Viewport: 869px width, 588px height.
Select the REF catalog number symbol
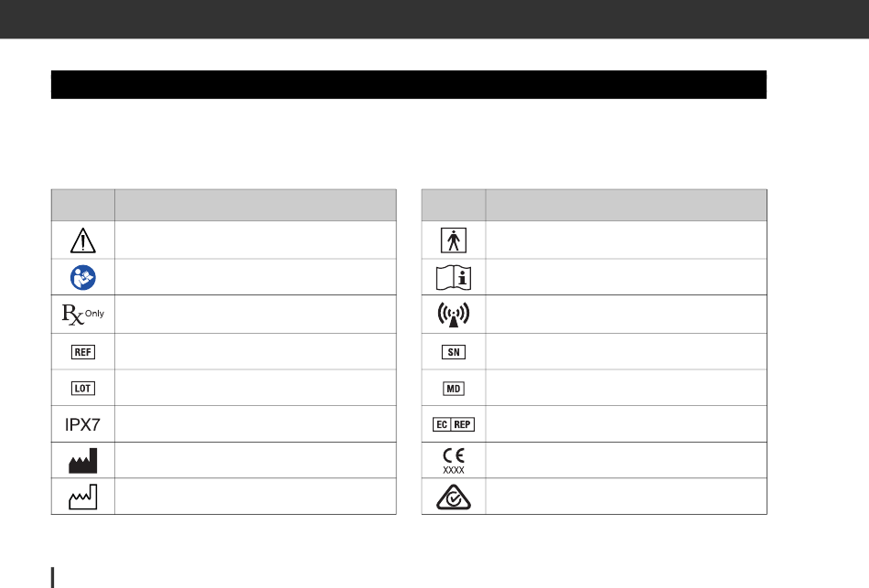[83, 352]
